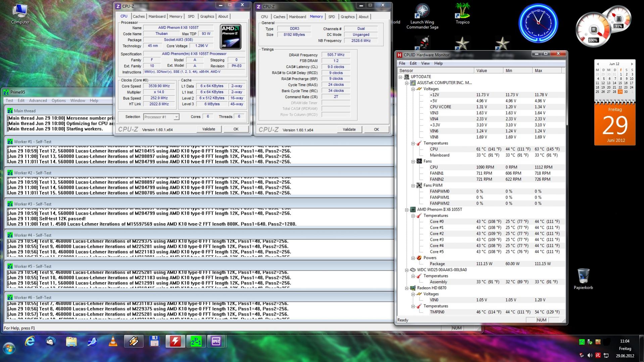644x362 pixels.
Task: Open VLC media player from the taskbar
Action: click(x=113, y=342)
